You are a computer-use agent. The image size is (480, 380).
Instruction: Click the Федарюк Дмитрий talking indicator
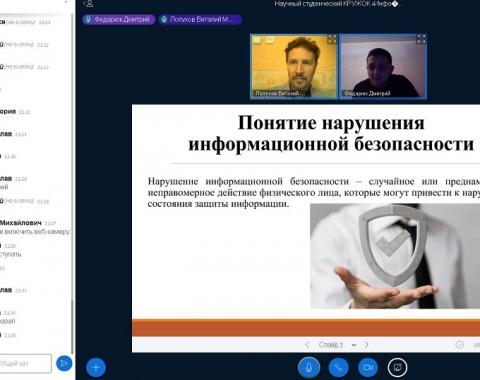pyautogui.click(x=119, y=19)
